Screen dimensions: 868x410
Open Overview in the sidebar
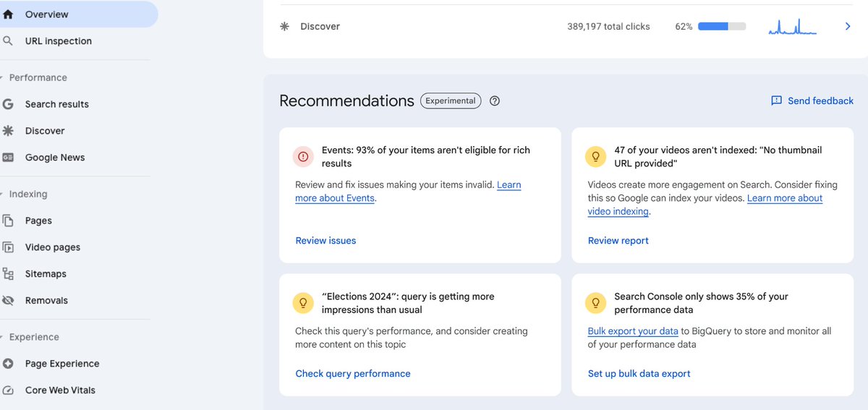[x=79, y=14]
